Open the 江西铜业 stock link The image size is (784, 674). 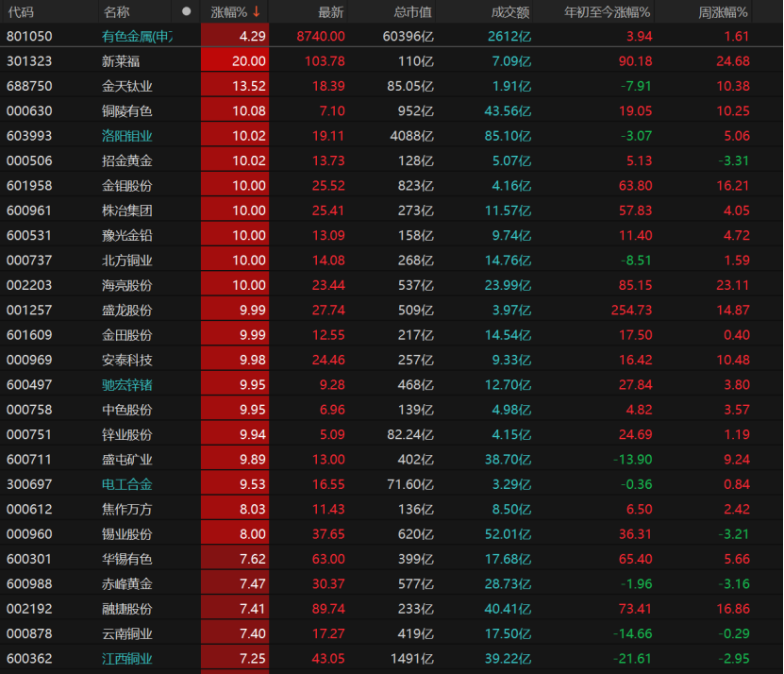point(127,659)
